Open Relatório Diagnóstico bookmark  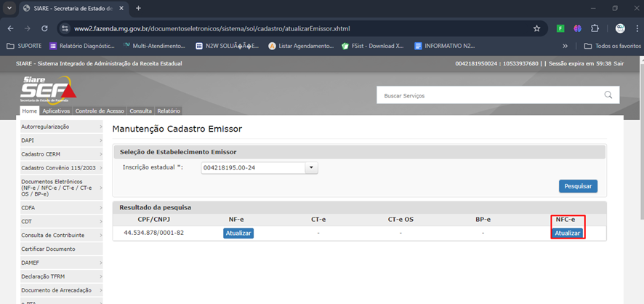tap(82, 46)
